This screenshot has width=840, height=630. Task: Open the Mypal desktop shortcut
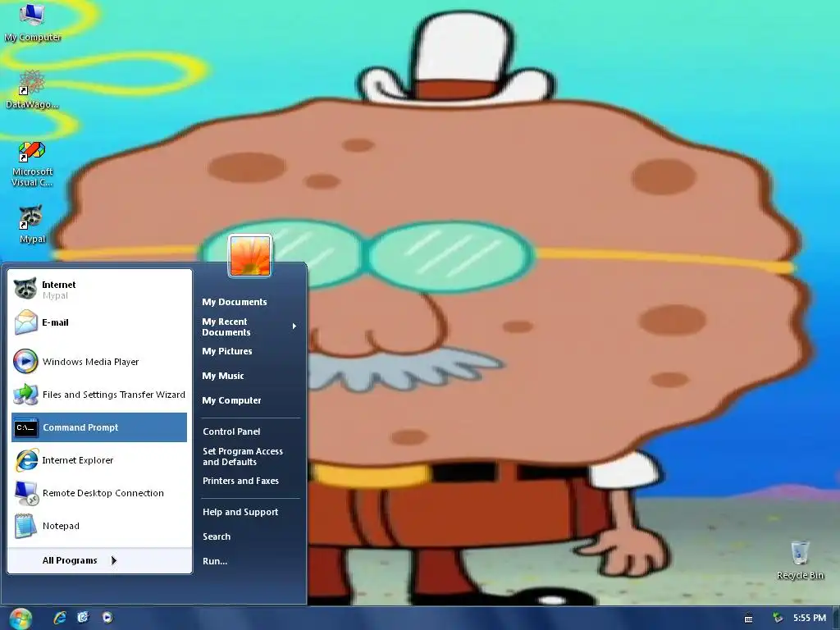[32, 224]
